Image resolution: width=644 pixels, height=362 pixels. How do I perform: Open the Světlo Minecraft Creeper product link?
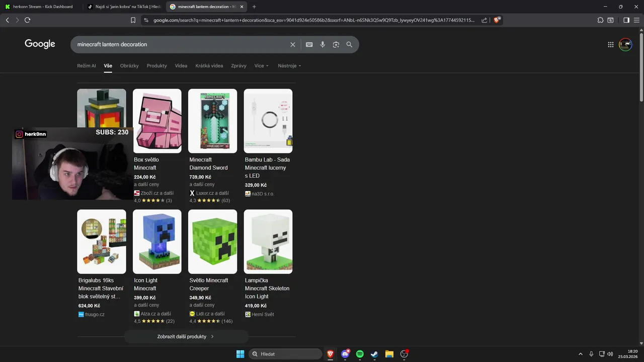point(209,285)
